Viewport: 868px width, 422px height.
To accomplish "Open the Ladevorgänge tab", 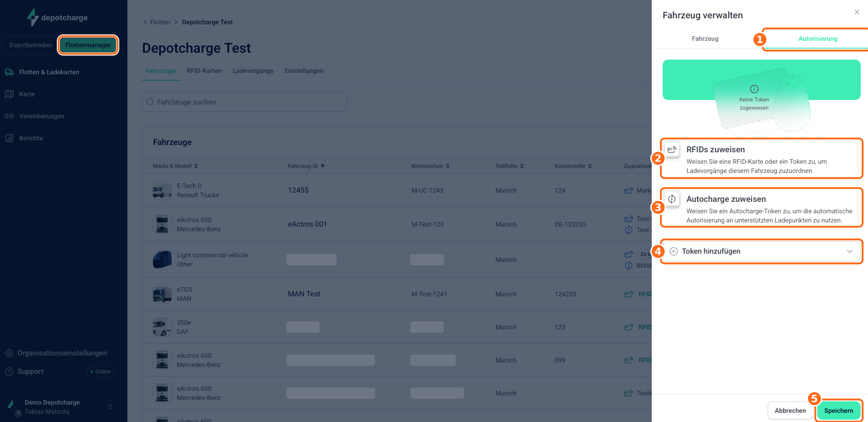I will point(253,71).
